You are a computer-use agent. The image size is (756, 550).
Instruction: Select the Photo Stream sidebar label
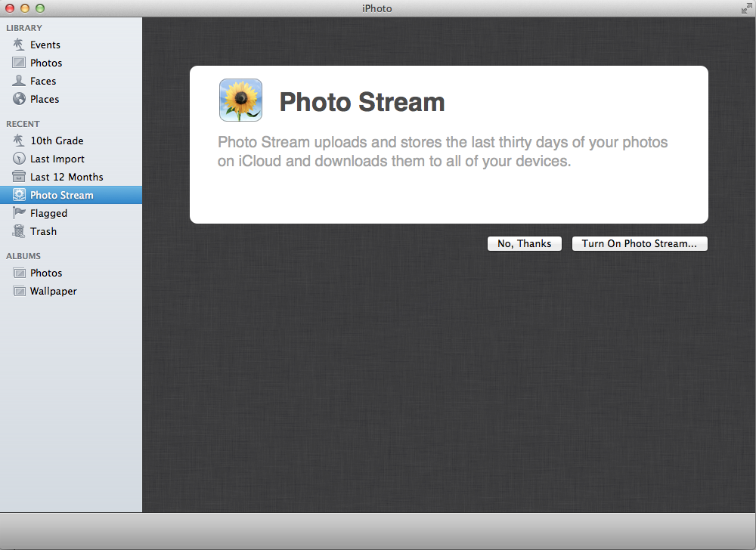[62, 195]
